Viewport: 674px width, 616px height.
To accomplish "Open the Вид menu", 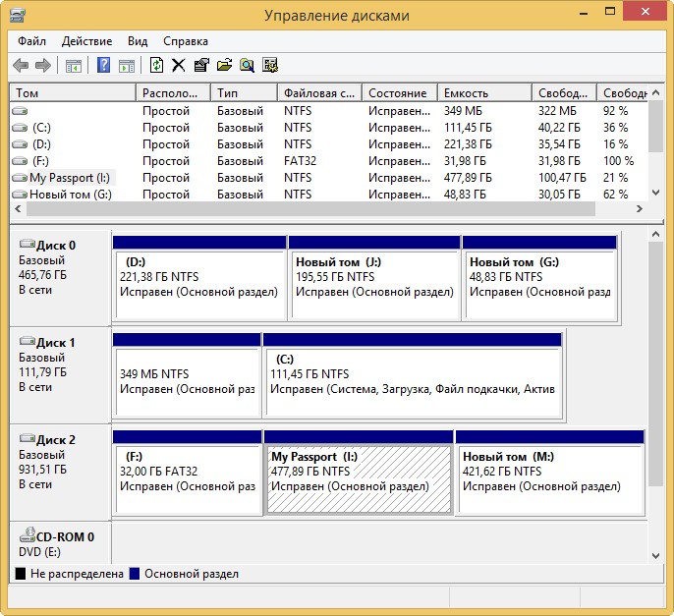I will click(138, 41).
